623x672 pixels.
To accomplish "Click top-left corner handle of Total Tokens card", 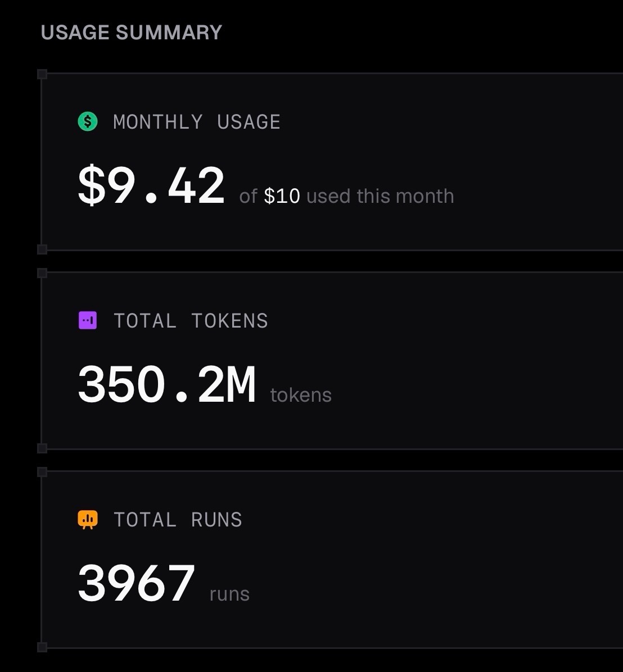I will 42,273.
